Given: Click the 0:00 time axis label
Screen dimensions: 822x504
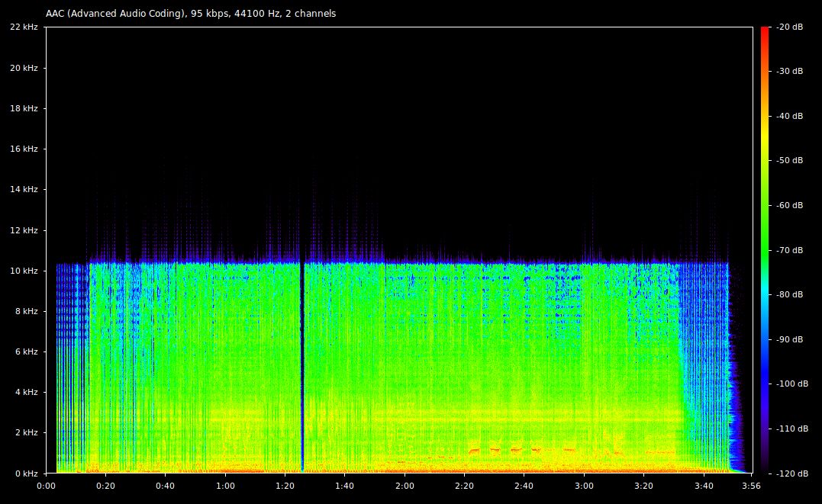Looking at the screenshot, I should click(46, 486).
